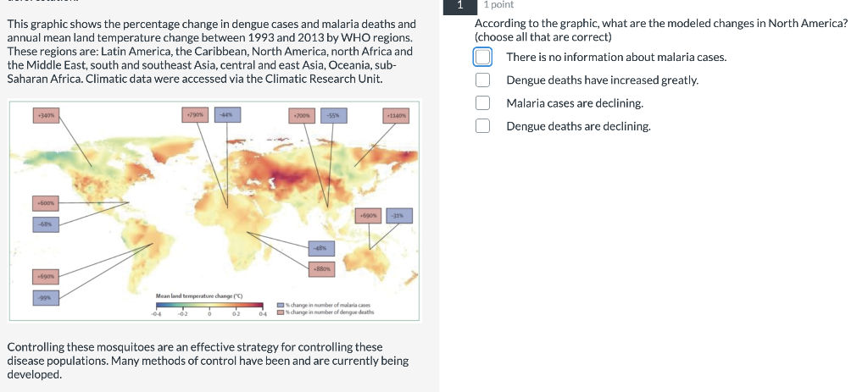This screenshot has height=392, width=868.
Task: Check 'There is no information about malaria cases'
Action: pos(482,57)
